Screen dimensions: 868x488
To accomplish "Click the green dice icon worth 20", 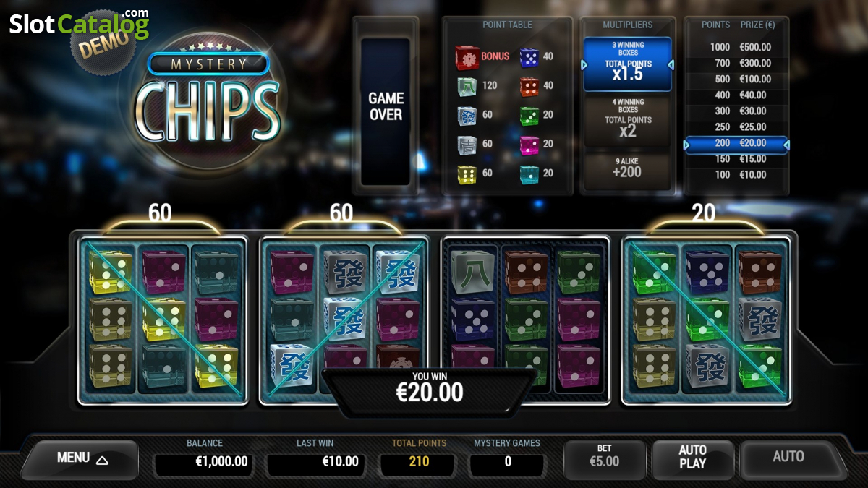I will click(x=529, y=115).
